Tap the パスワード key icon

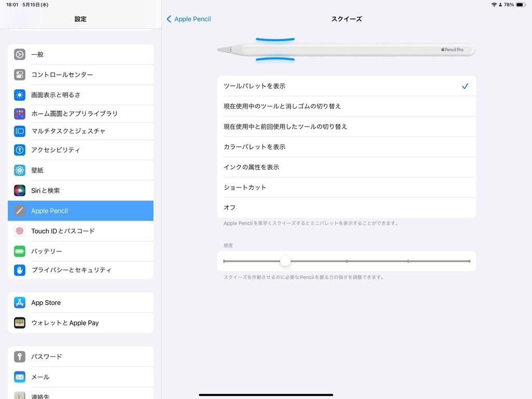pyautogui.click(x=20, y=356)
